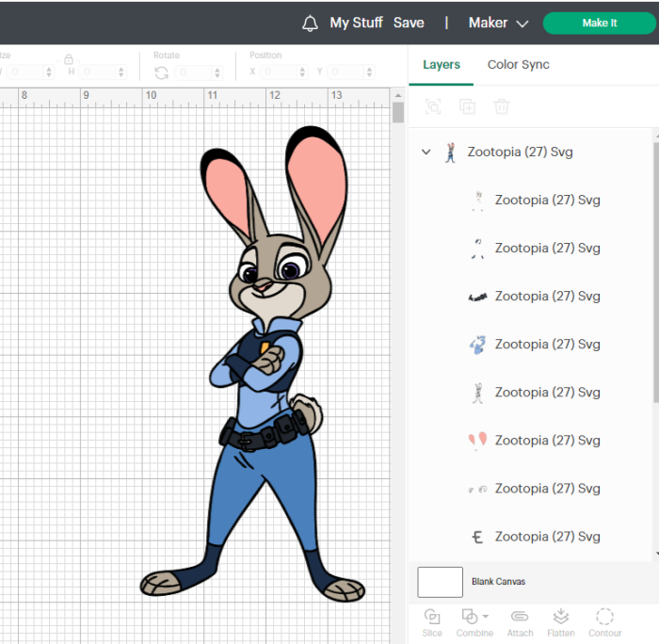
Task: Open the Maker machine dropdown
Action: click(x=498, y=23)
